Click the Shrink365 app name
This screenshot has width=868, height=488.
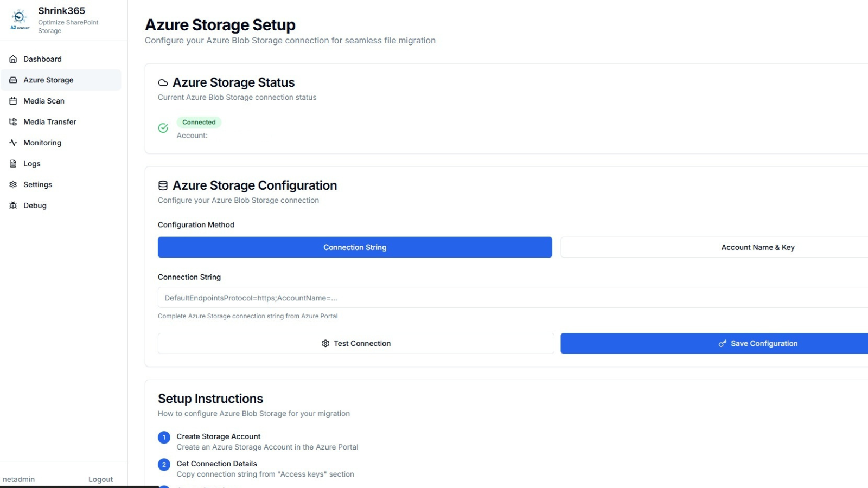pyautogui.click(x=61, y=11)
